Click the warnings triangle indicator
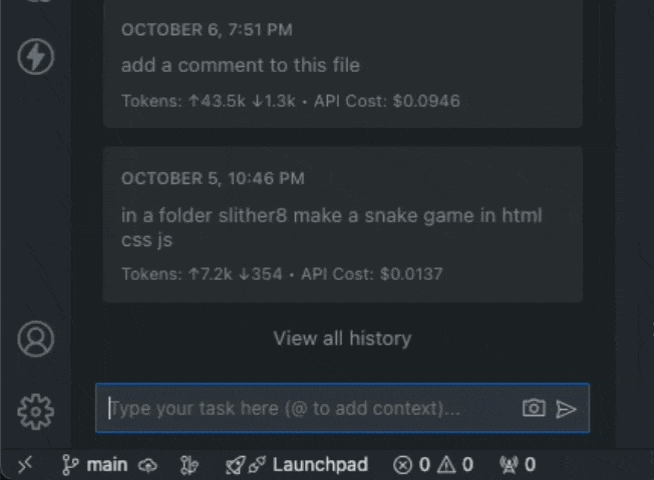654x480 pixels. point(446,464)
